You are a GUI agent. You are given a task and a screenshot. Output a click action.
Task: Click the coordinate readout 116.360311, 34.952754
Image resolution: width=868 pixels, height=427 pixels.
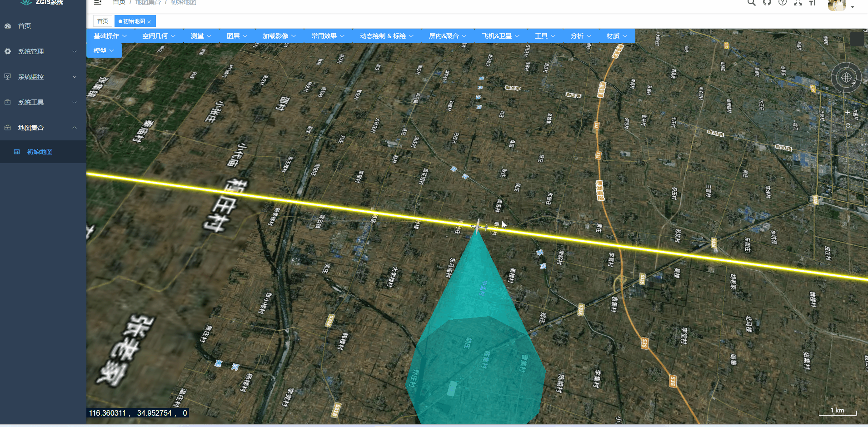[137, 413]
